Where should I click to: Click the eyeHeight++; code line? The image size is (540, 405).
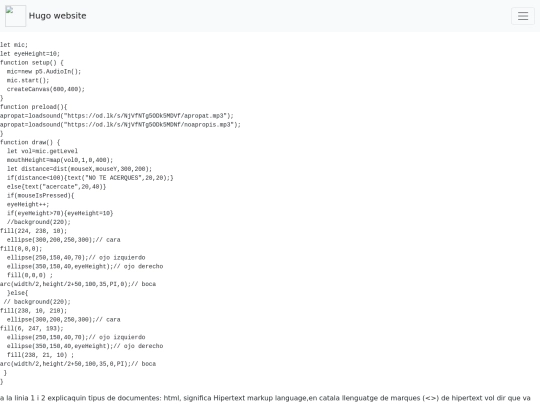tap(28, 205)
